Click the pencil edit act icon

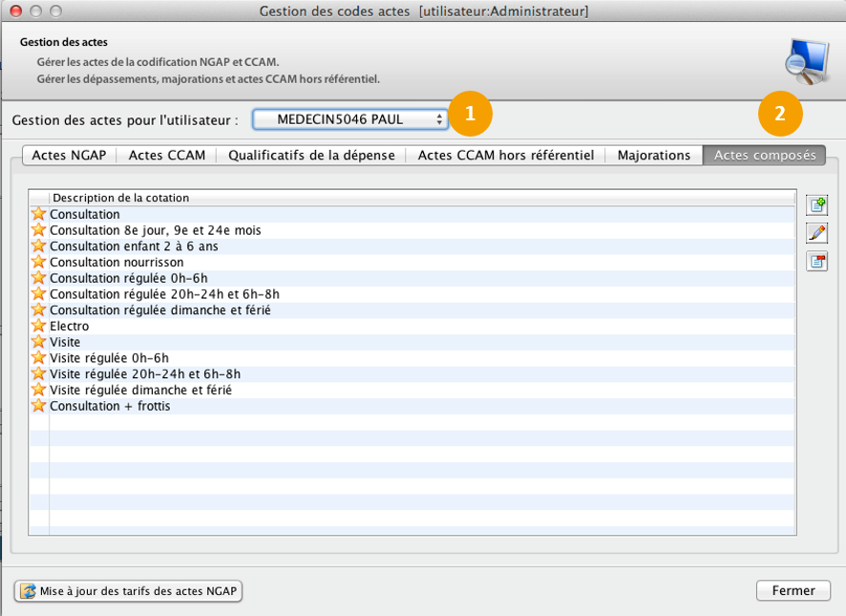coord(816,233)
